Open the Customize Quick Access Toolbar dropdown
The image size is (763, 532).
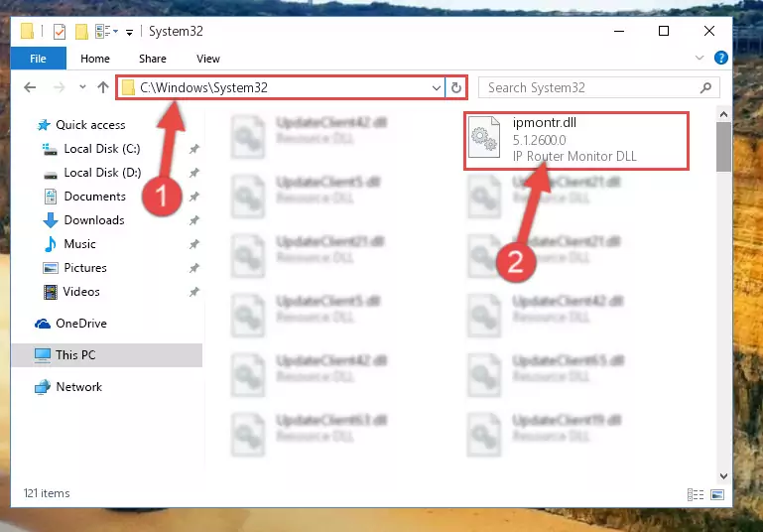click(129, 33)
